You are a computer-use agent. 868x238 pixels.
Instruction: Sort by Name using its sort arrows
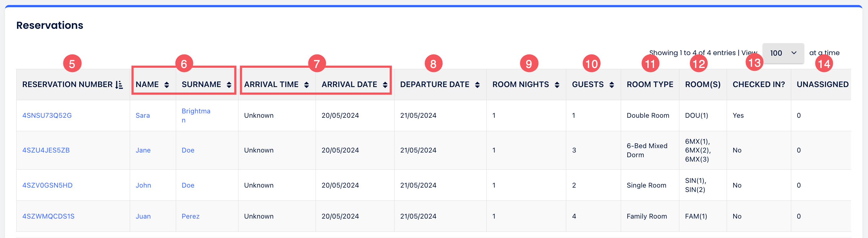tap(166, 85)
